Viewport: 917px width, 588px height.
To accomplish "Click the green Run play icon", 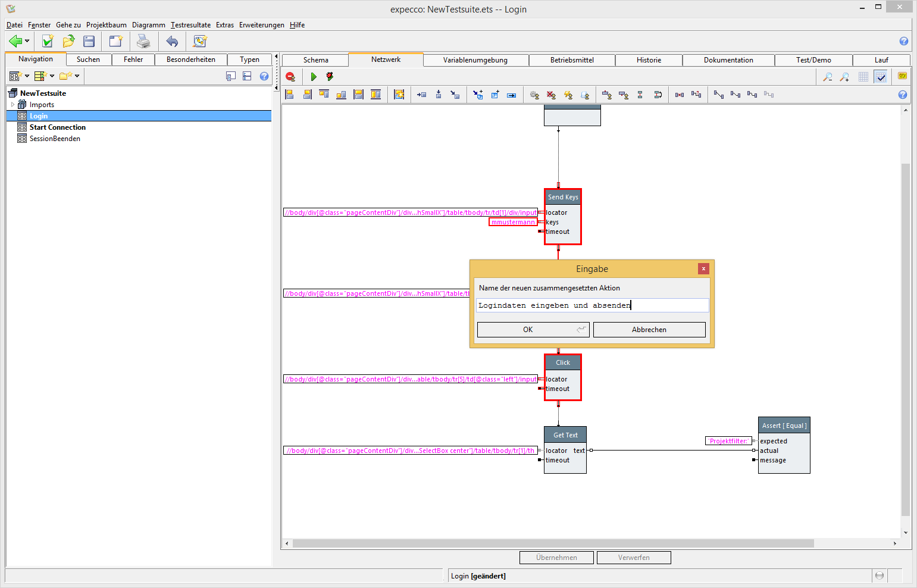I will click(x=314, y=77).
